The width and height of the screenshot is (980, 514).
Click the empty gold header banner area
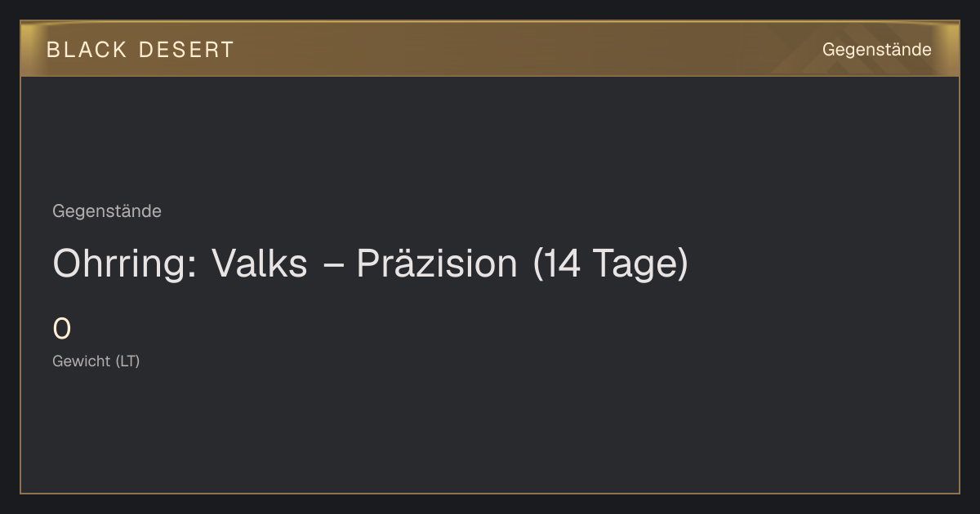pyautogui.click(x=523, y=49)
